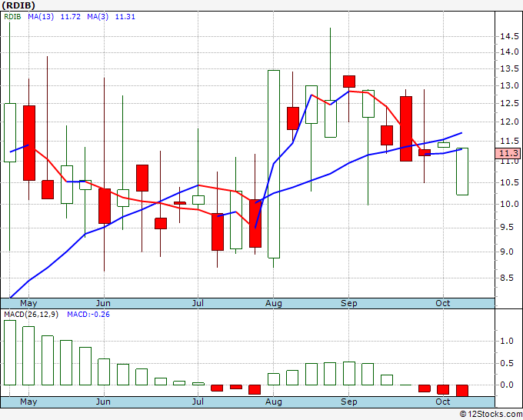Image resolution: width=523 pixels, height=420 pixels.
Task: Click the 11.31 moving average value
Action: pyautogui.click(x=125, y=17)
